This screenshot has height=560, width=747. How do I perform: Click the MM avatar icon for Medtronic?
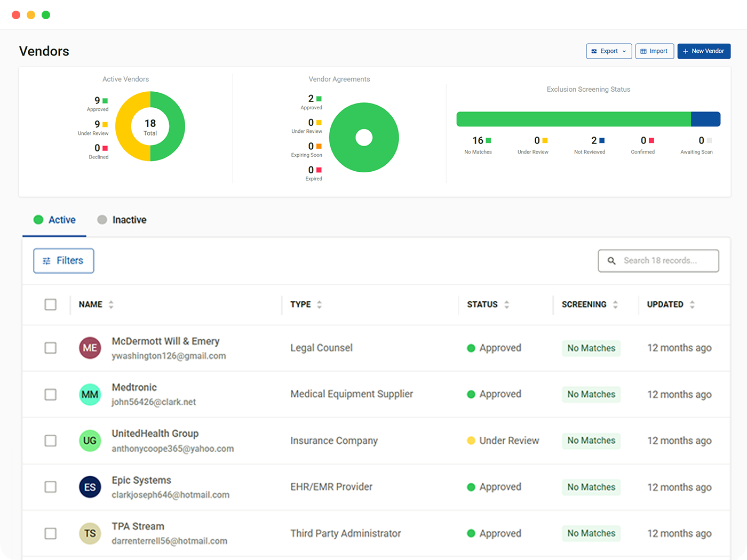point(90,395)
